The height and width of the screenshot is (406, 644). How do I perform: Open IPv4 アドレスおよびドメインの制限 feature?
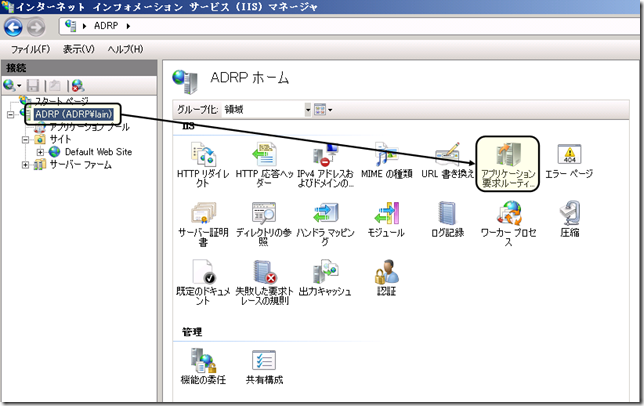325,165
